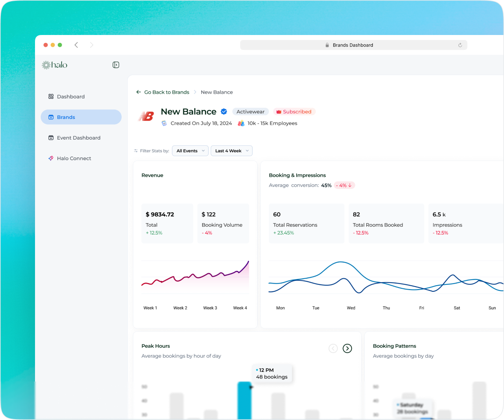504x420 pixels.
Task: Click the Thu axis label
Action: pyautogui.click(x=386, y=308)
